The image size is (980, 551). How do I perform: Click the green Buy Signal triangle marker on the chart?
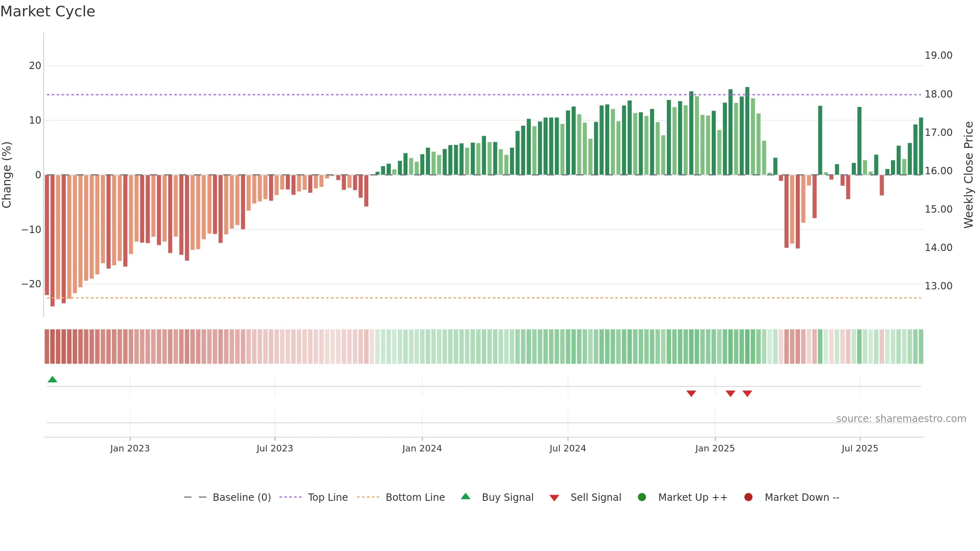pos(52,379)
